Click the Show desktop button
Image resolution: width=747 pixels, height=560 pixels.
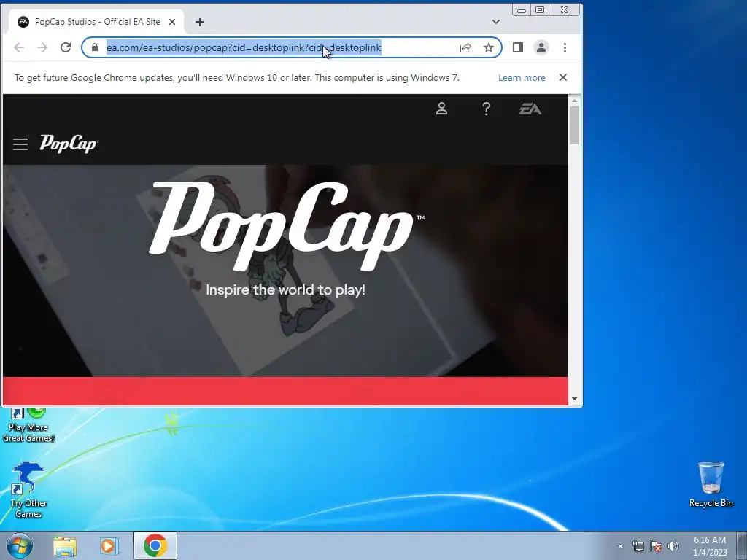pos(742,545)
